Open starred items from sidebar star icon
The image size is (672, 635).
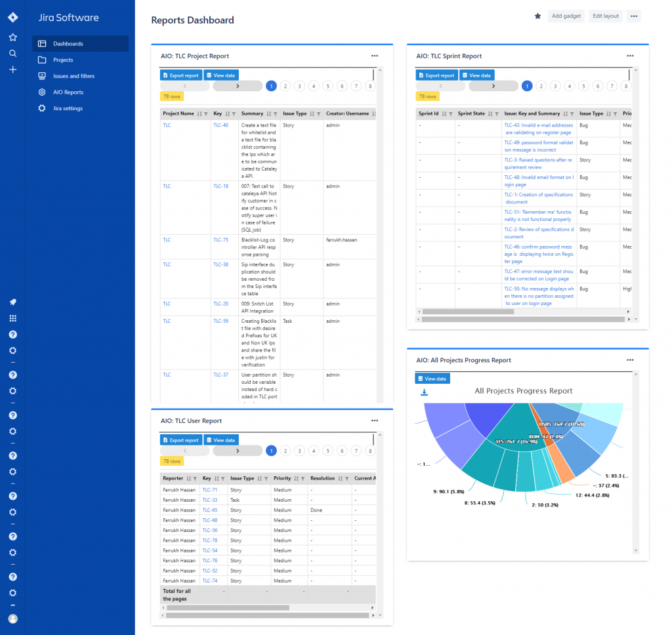pos(13,37)
